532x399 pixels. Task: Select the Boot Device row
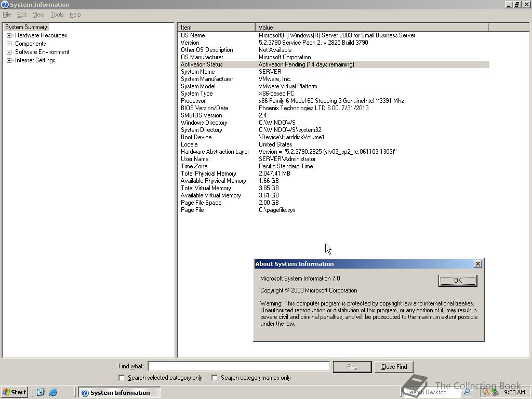click(x=334, y=137)
